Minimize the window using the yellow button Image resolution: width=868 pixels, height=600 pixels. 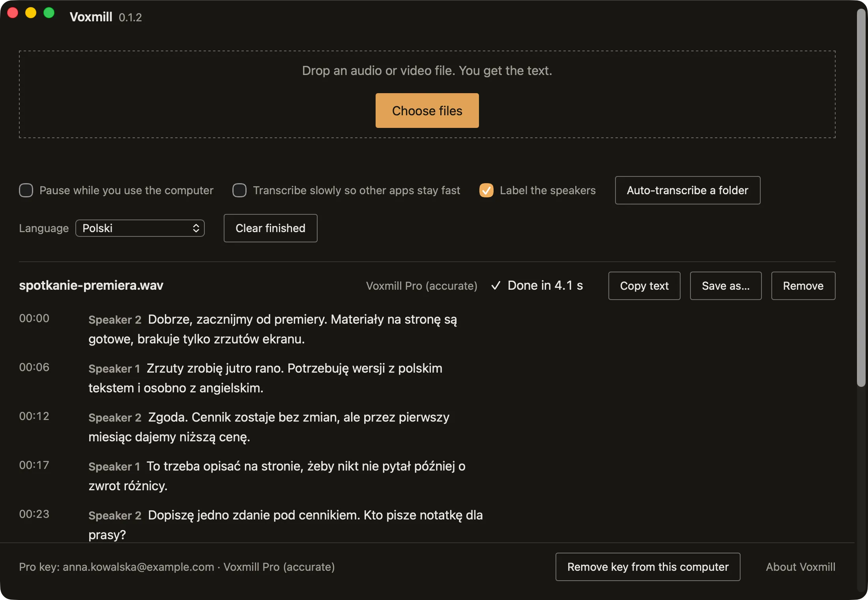pos(31,13)
